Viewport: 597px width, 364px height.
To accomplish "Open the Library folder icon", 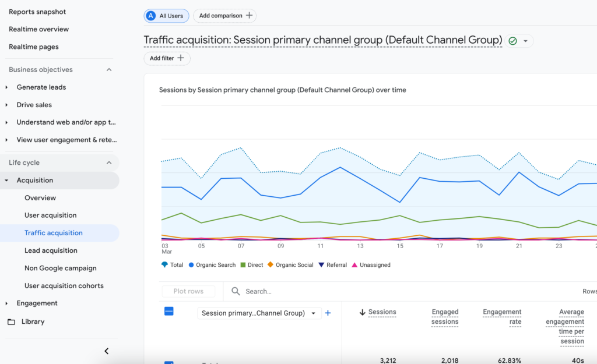I will pos(11,321).
